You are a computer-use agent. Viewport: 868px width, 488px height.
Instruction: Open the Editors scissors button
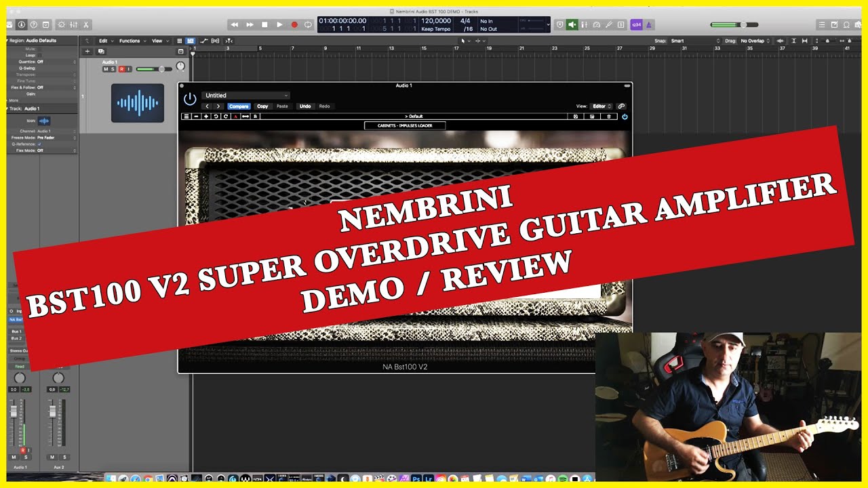pos(85,24)
